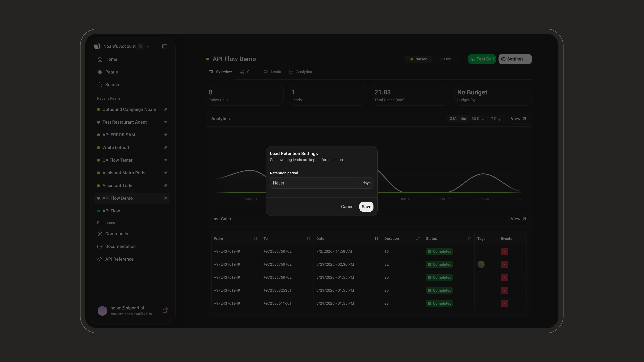Click the Total Usage (min) card
This screenshot has width=644, height=362.
(410, 95)
